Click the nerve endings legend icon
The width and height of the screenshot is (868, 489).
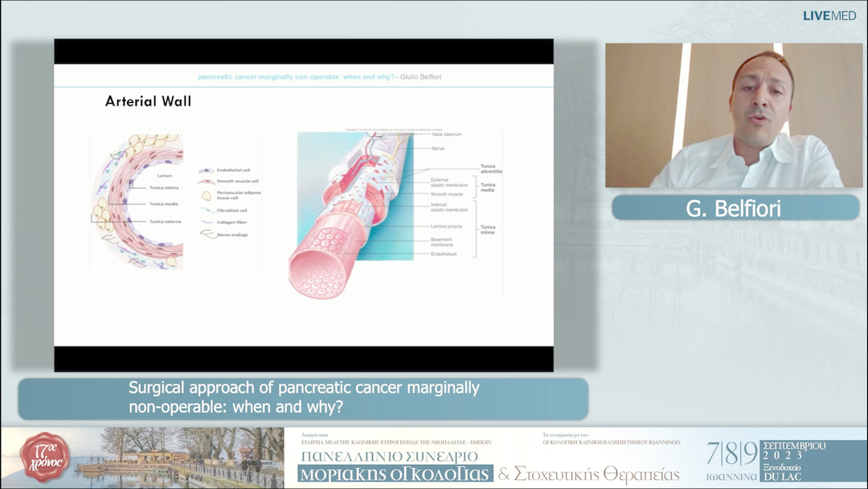(x=206, y=233)
